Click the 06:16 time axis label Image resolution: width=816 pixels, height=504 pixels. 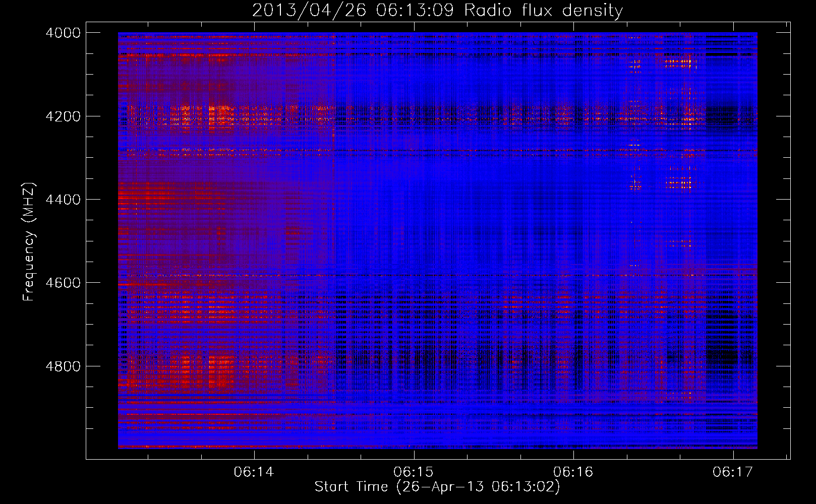click(573, 472)
